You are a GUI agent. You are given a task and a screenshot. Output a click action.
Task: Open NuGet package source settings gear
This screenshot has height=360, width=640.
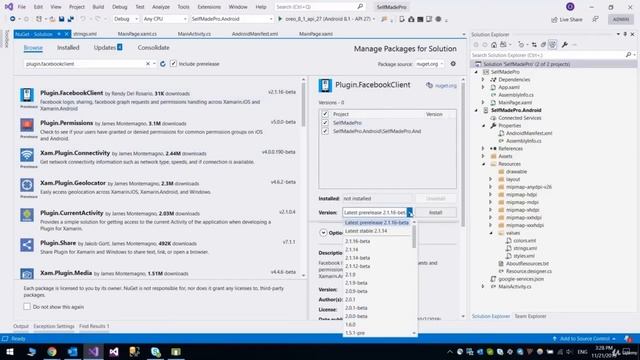pos(453,64)
